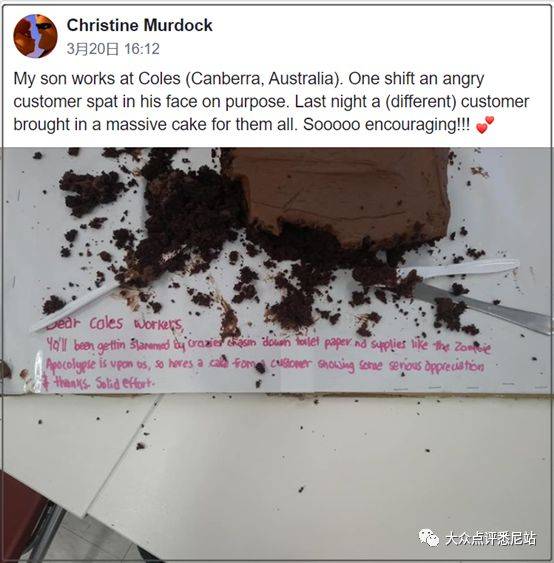
Task: Click the metal knife beside the cake
Action: click(481, 304)
